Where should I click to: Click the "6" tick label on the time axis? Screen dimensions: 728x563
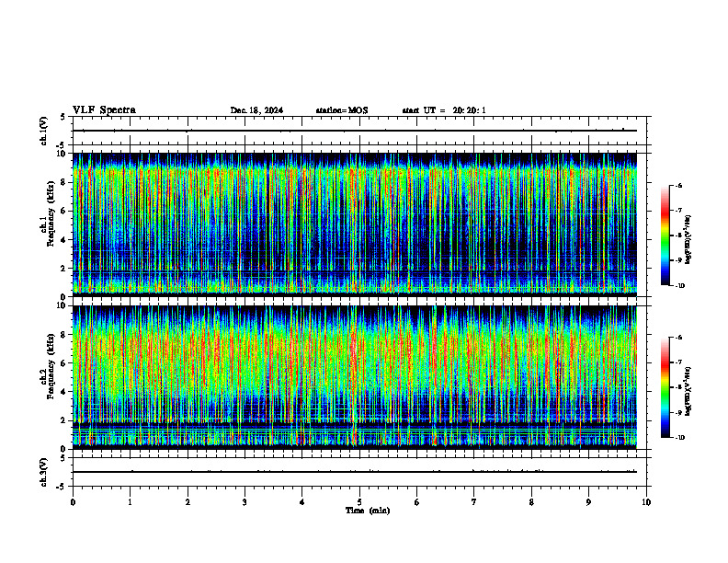416,502
